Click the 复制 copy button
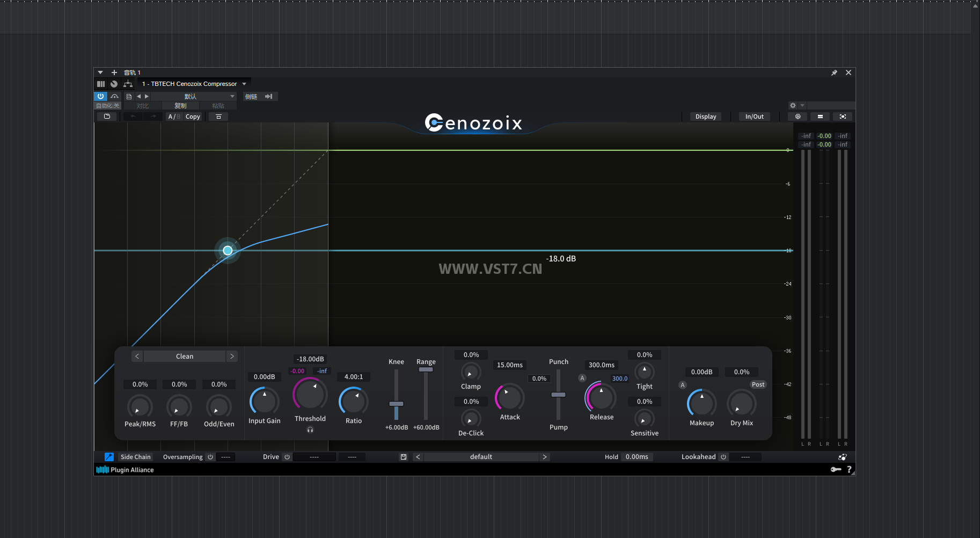980x538 pixels. point(180,106)
